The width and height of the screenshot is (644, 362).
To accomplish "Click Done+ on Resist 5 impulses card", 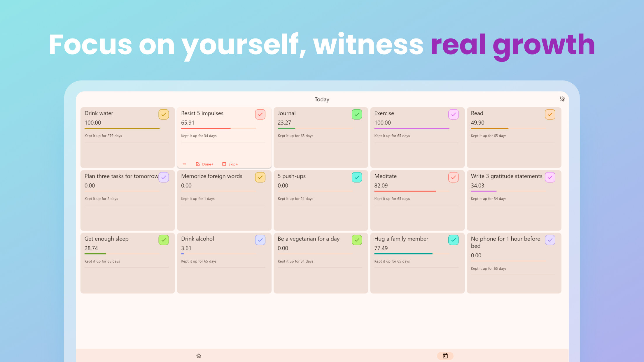I will [205, 164].
